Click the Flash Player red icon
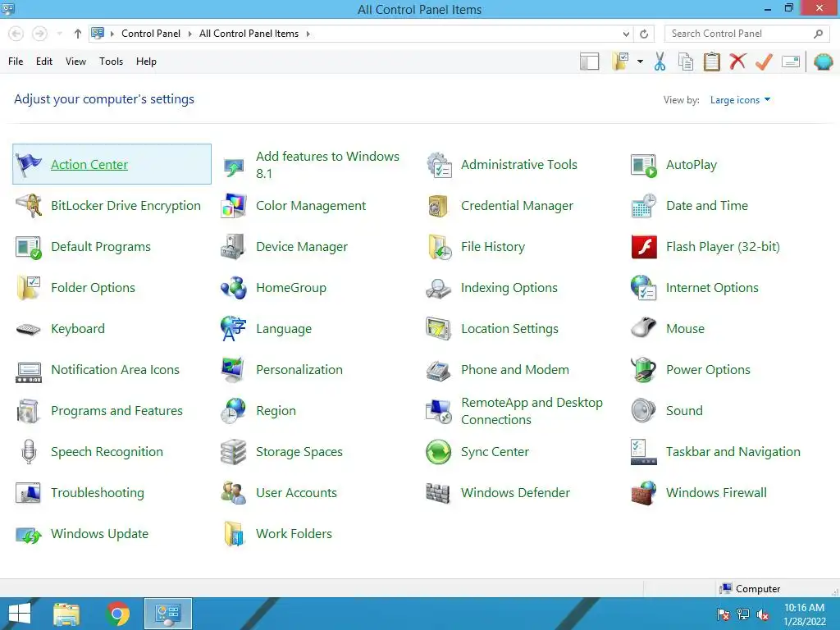 [644, 247]
